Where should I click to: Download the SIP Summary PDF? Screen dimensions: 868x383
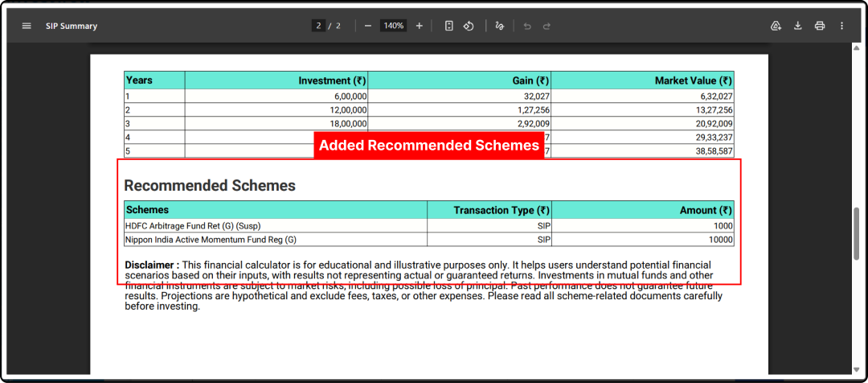[x=798, y=26]
